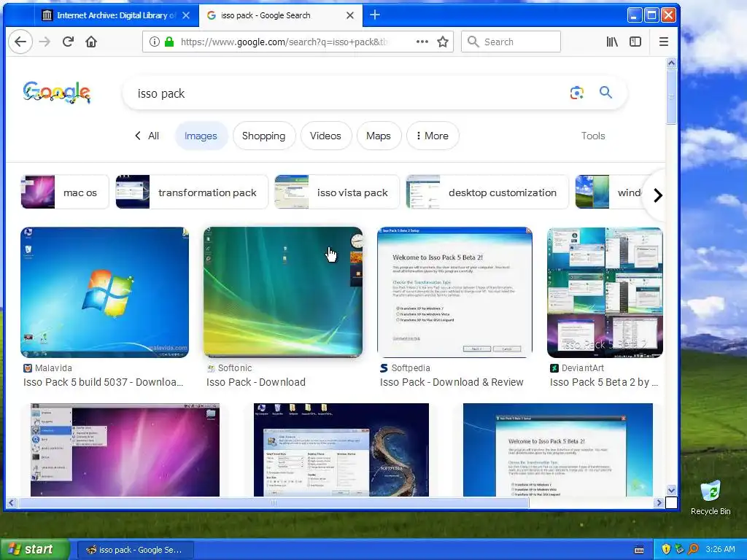Open the Firefox hamburger menu
Viewport: 747px width, 560px height.
click(x=664, y=42)
